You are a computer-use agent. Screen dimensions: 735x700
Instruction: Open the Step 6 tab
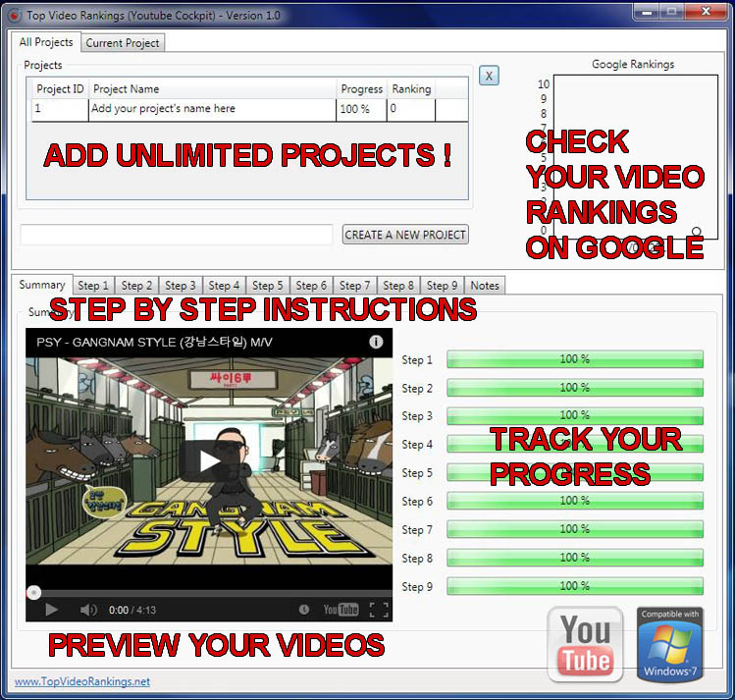(311, 286)
